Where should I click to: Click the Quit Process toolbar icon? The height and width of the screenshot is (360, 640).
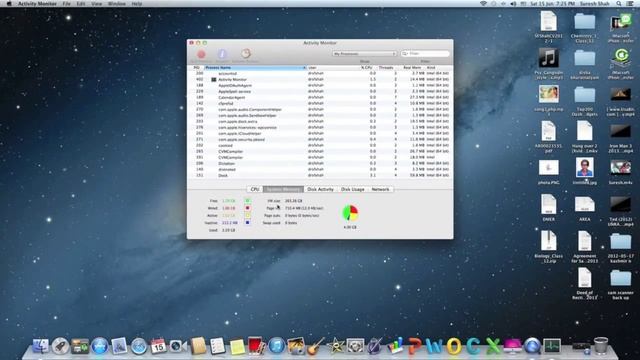point(201,54)
